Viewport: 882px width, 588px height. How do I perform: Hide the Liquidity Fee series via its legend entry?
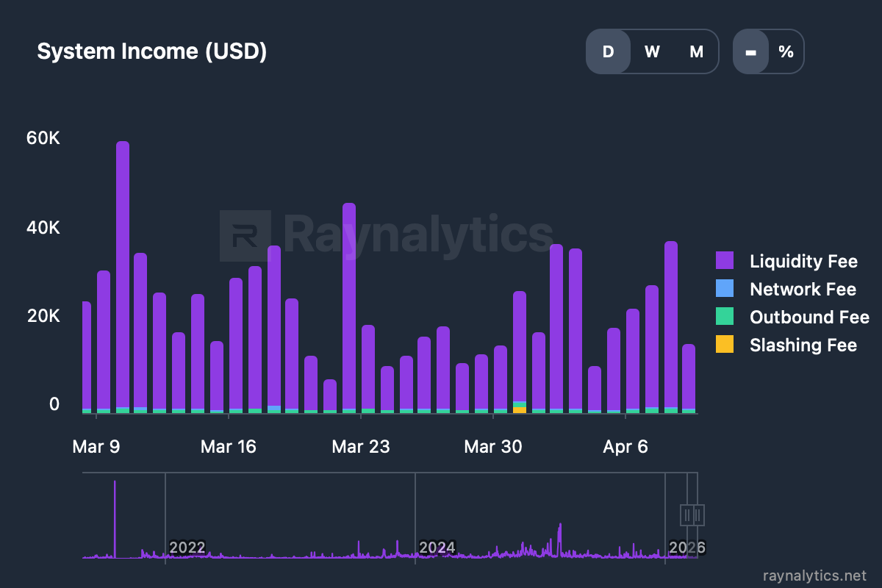[x=803, y=261]
